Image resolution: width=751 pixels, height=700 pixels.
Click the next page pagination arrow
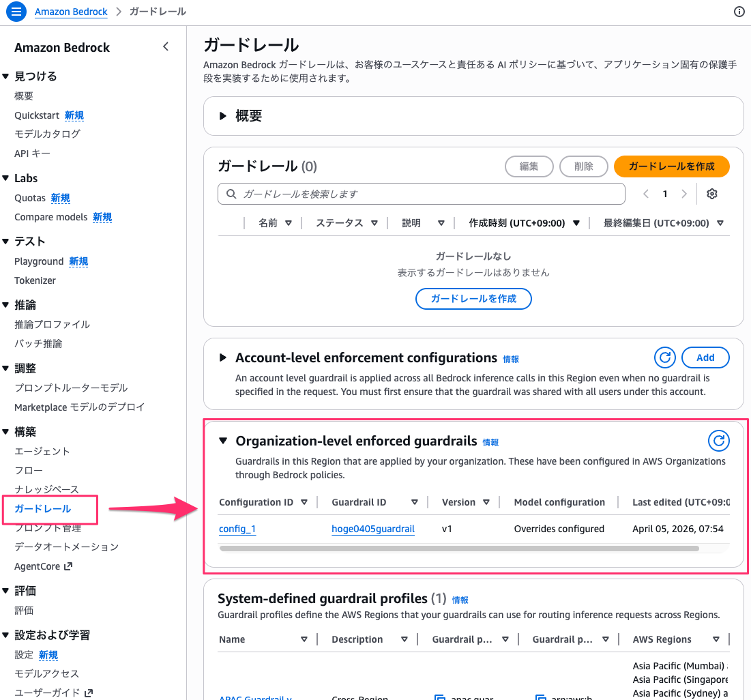point(684,194)
